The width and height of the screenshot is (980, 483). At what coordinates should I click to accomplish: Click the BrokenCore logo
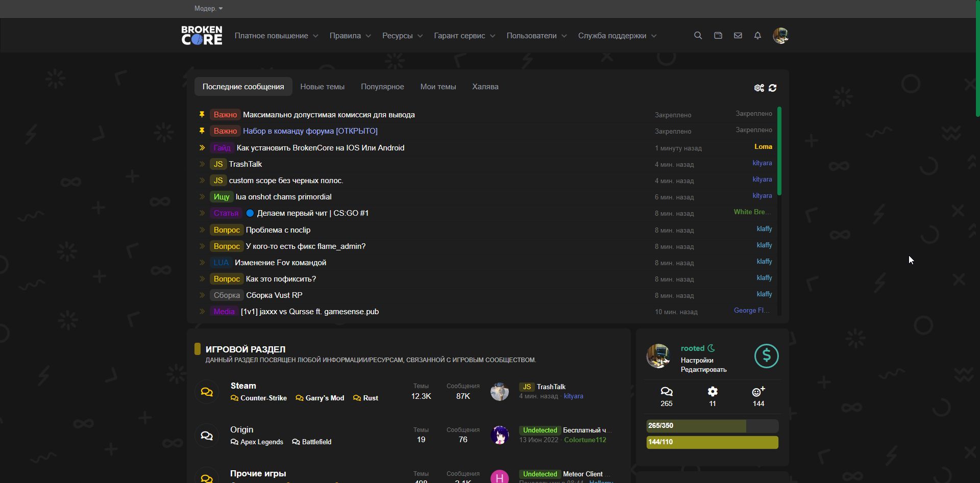202,35
